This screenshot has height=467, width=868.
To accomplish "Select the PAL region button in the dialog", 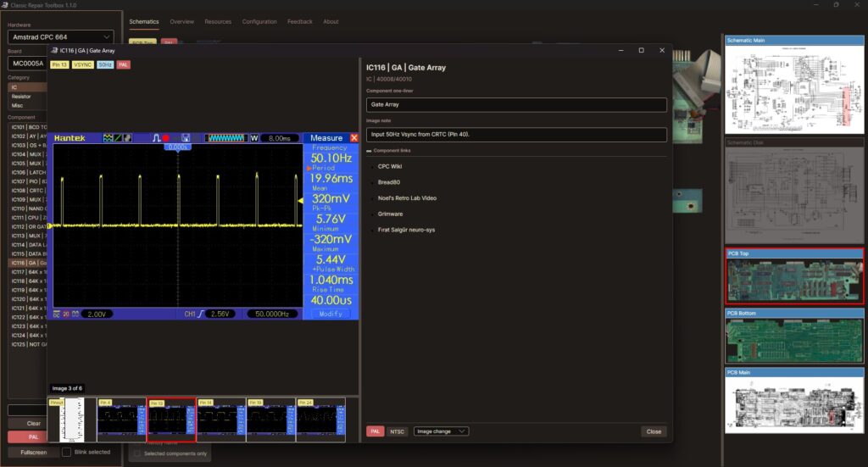I will [x=375, y=431].
